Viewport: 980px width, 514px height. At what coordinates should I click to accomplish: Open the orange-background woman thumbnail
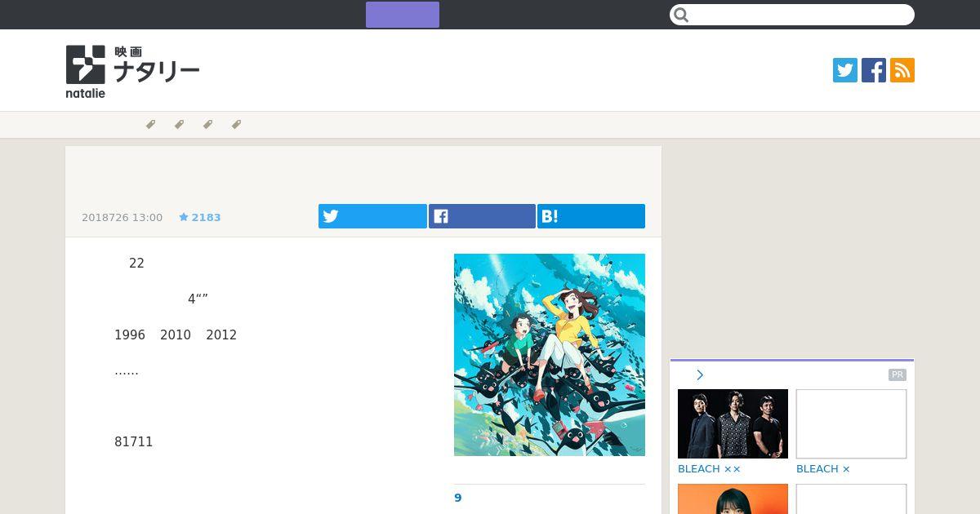733,498
